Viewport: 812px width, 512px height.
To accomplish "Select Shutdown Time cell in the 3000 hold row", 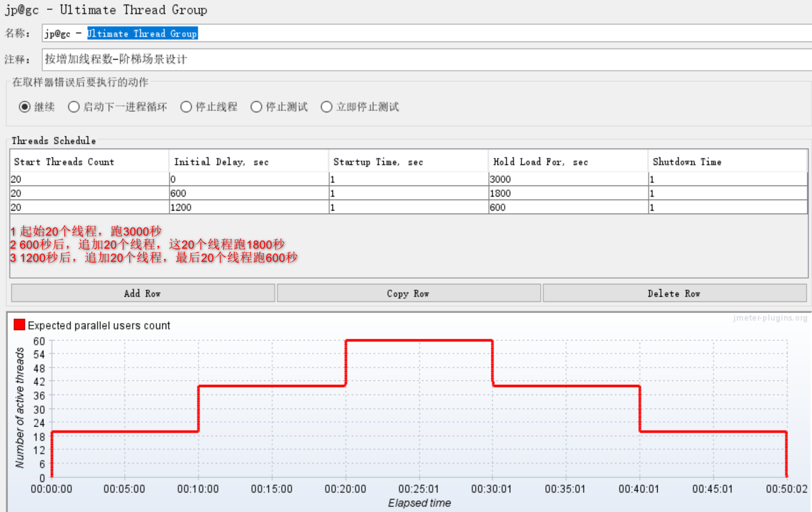I will point(728,179).
